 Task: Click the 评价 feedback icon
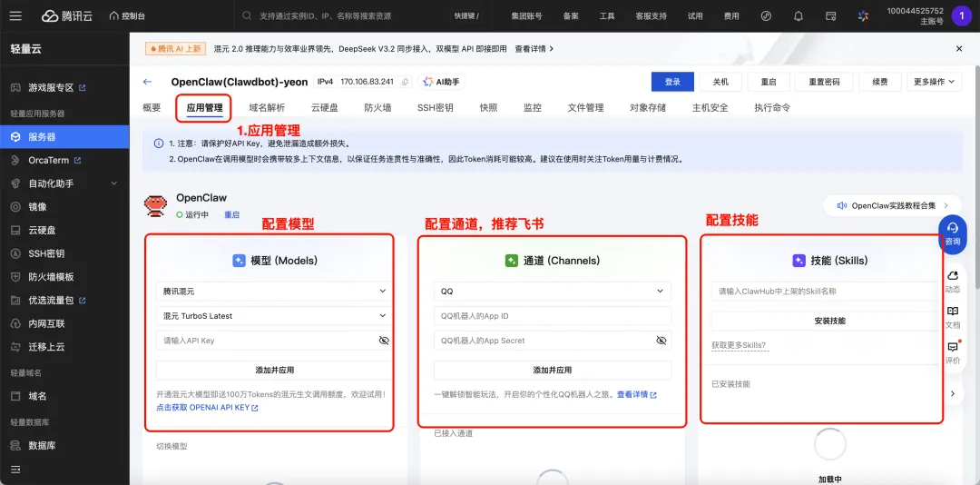(x=953, y=352)
